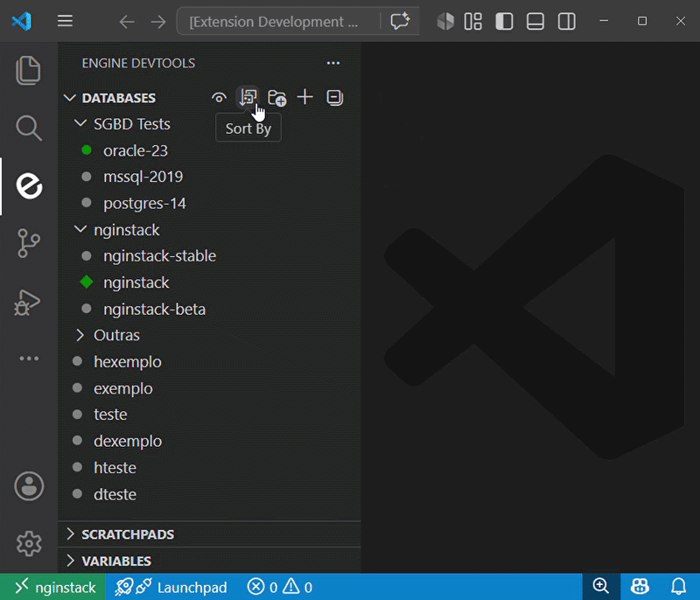This screenshot has width=700, height=600.
Task: Collapse all in the Databases header
Action: (334, 97)
